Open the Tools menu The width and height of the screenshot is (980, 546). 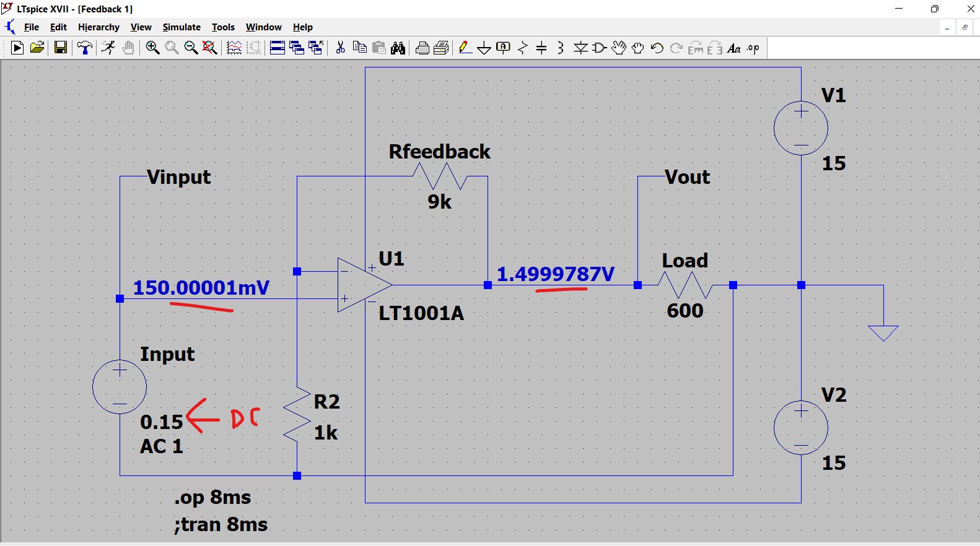point(223,27)
